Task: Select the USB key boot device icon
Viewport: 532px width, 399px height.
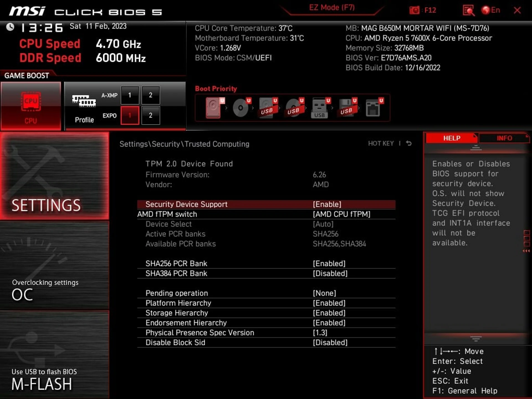Action: (320, 108)
